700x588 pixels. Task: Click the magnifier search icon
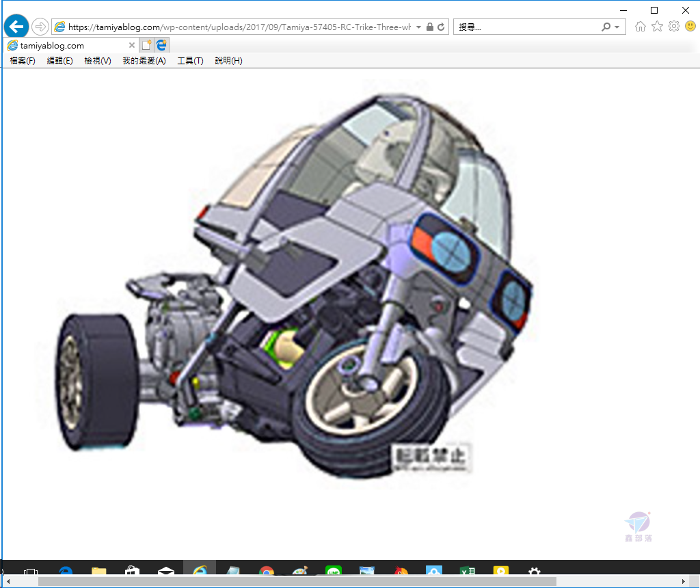tap(606, 27)
